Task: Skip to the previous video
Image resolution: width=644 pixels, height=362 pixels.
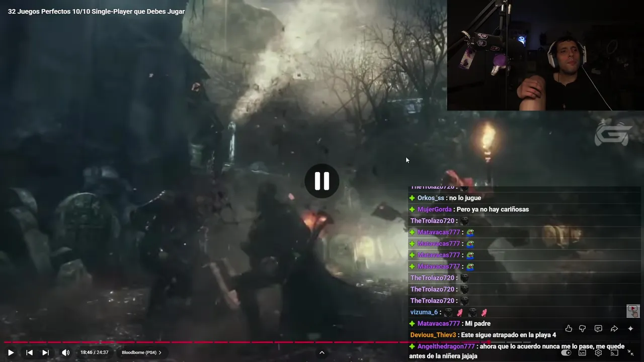Action: click(29, 352)
